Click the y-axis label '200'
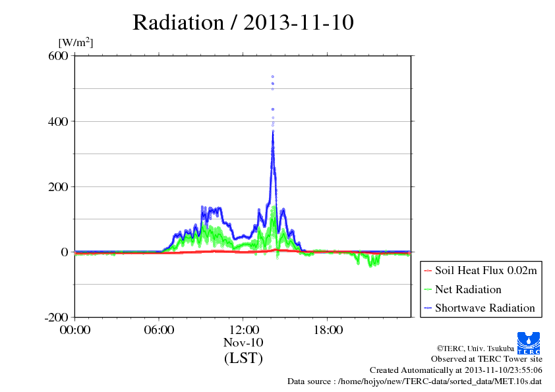 [58, 187]
